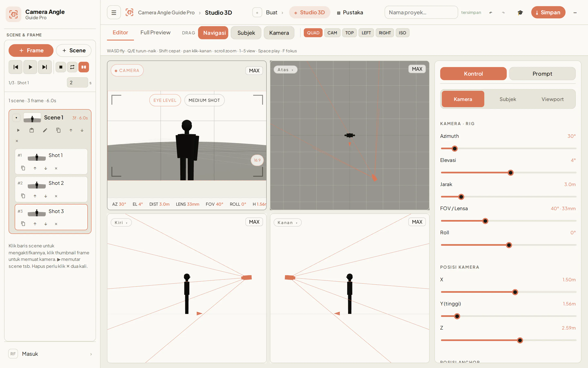Move Scene 1 down
588x368 pixels.
82,130
